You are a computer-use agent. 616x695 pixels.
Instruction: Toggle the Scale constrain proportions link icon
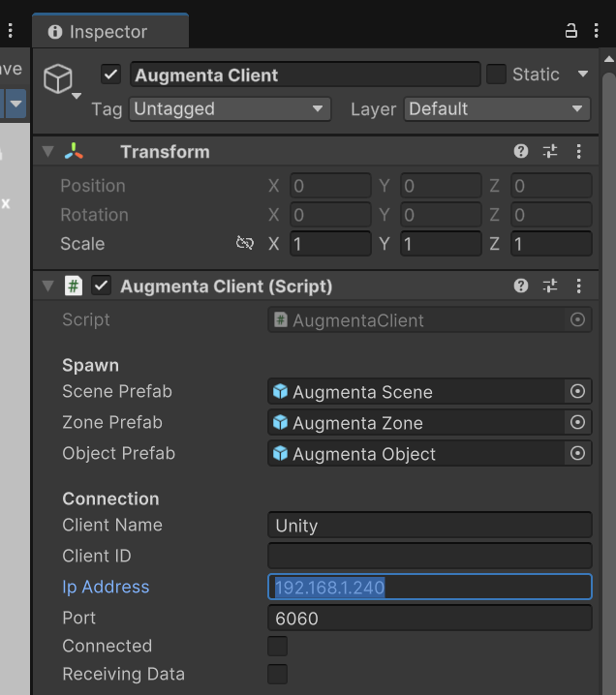(245, 244)
